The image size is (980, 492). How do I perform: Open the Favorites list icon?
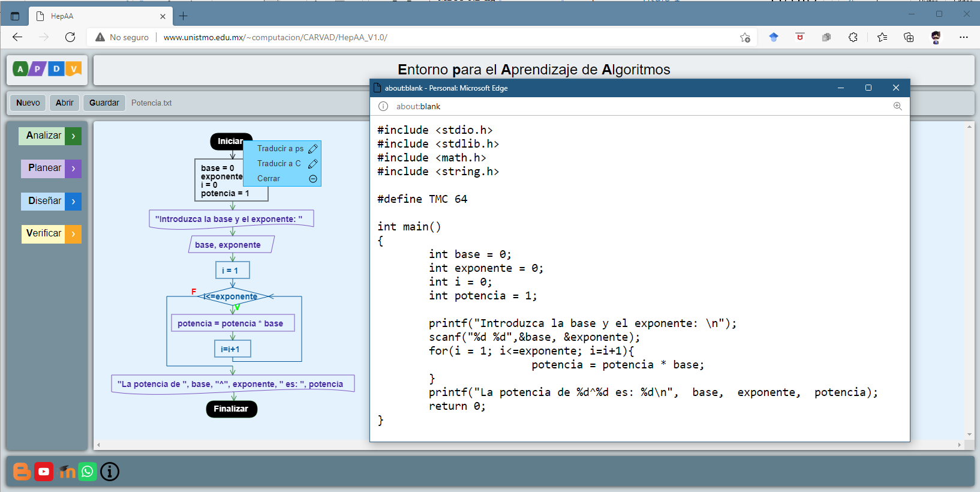tap(882, 37)
